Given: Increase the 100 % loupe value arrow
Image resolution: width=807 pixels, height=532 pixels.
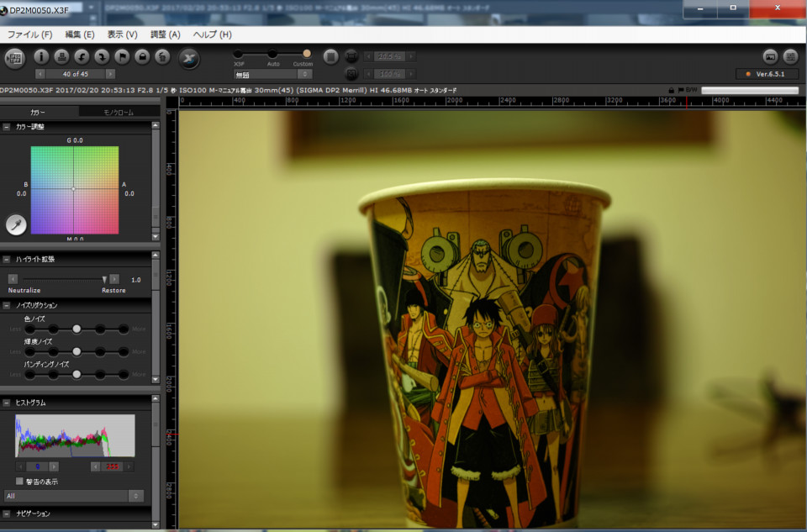Looking at the screenshot, I should tap(411, 74).
